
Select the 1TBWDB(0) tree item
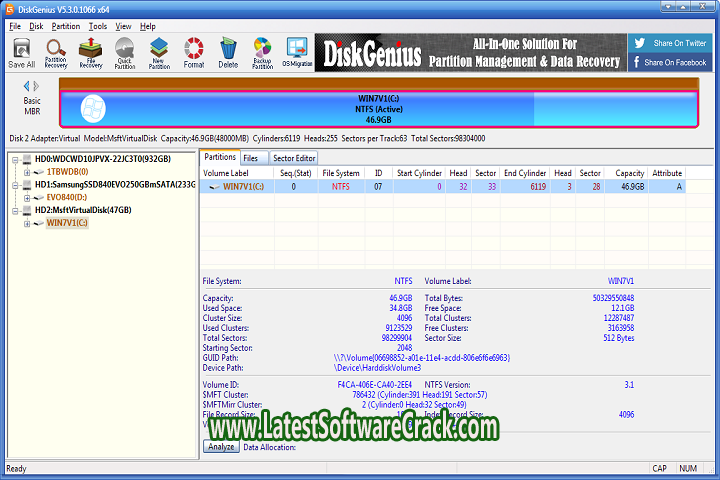67,172
